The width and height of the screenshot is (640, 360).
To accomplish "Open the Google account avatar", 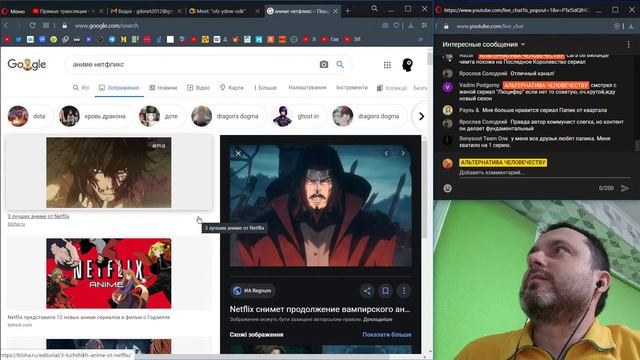I will (407, 64).
